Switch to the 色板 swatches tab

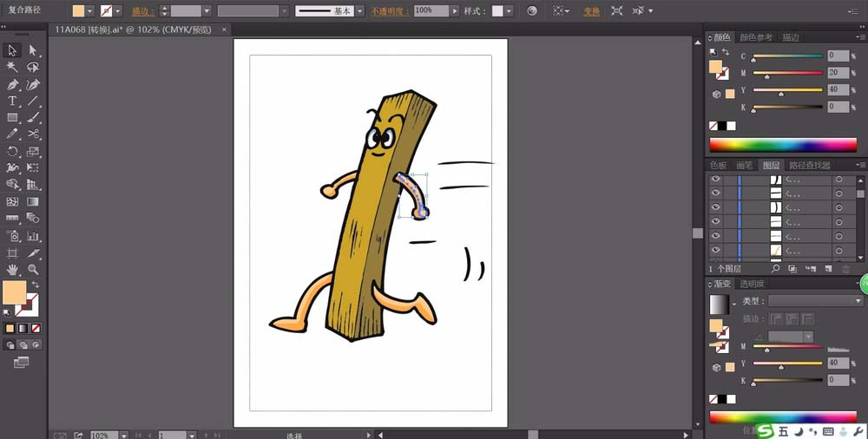[719, 165]
